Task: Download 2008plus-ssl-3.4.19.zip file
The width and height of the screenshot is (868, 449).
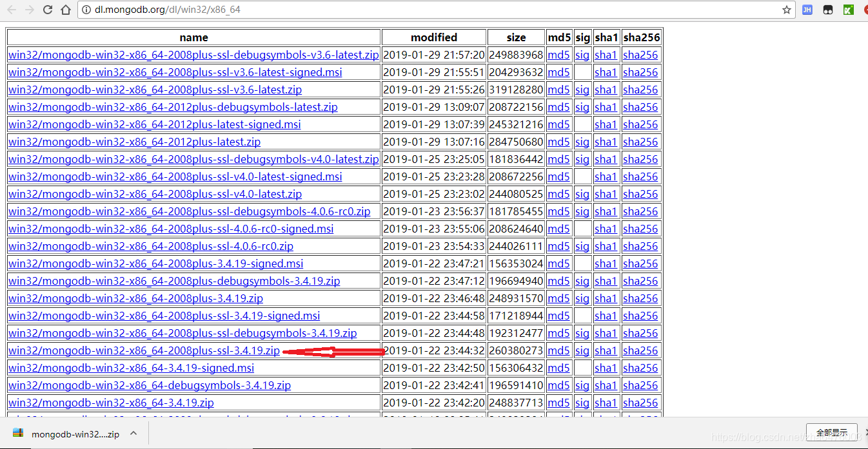Action: pos(144,350)
